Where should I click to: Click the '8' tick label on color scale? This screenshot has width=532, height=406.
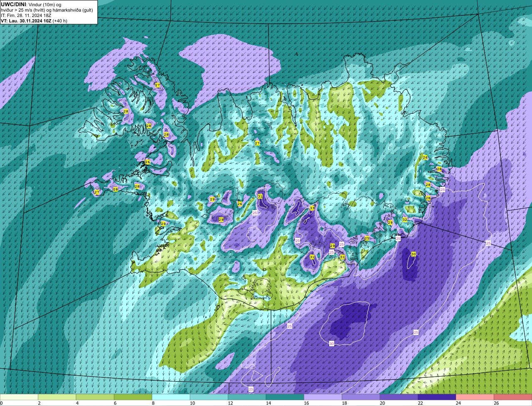click(153, 403)
